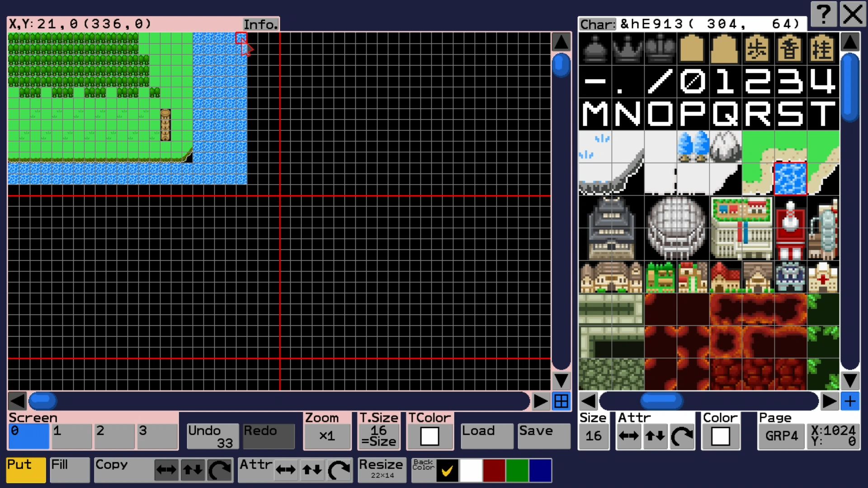868x488 pixels.
Task: Click map up-arrow above vertical scrollbar
Action: pos(561,42)
